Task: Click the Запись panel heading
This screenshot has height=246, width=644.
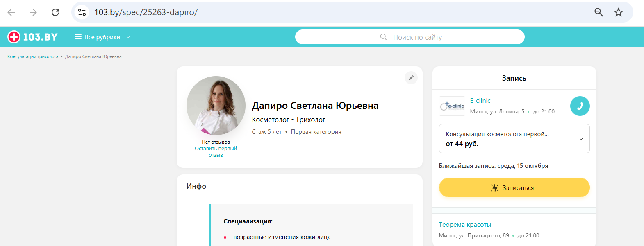Action: 514,78
